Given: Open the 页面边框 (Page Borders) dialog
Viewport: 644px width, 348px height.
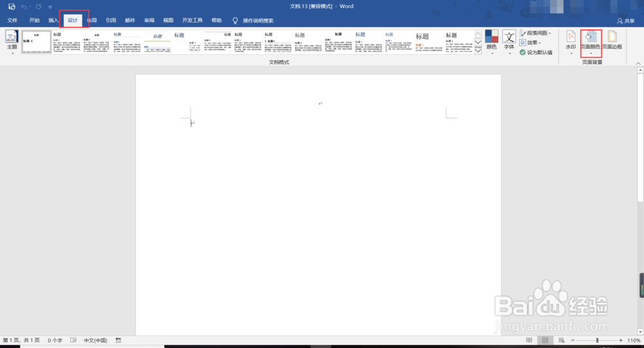Looking at the screenshot, I should 612,41.
